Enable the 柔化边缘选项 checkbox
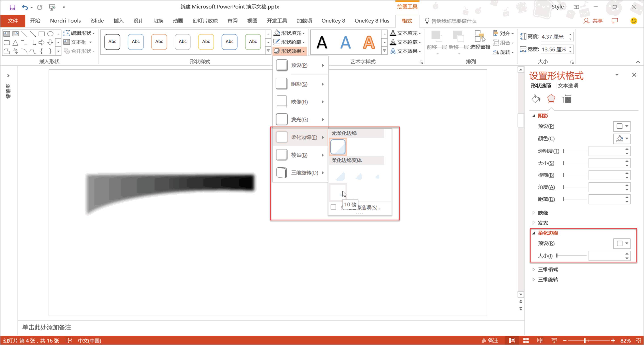 pos(334,207)
